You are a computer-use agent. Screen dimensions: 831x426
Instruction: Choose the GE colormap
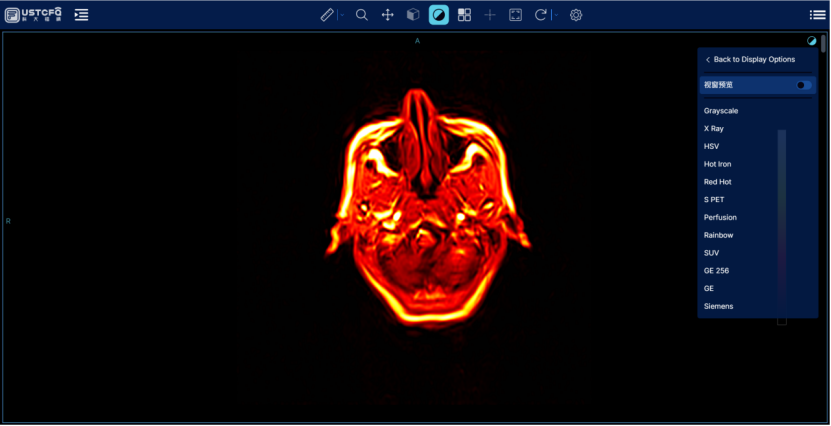pyautogui.click(x=709, y=288)
